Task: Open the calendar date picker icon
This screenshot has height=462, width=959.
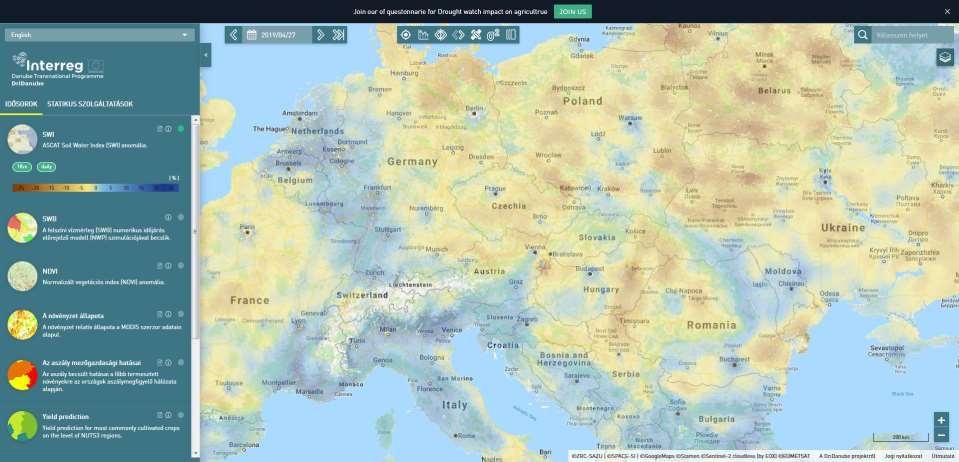Action: [x=251, y=35]
